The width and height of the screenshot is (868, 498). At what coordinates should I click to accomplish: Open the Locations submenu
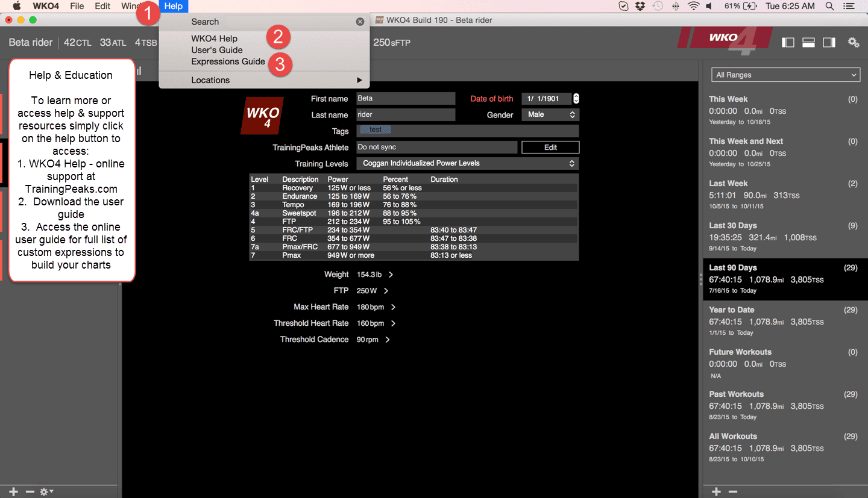pyautogui.click(x=264, y=80)
